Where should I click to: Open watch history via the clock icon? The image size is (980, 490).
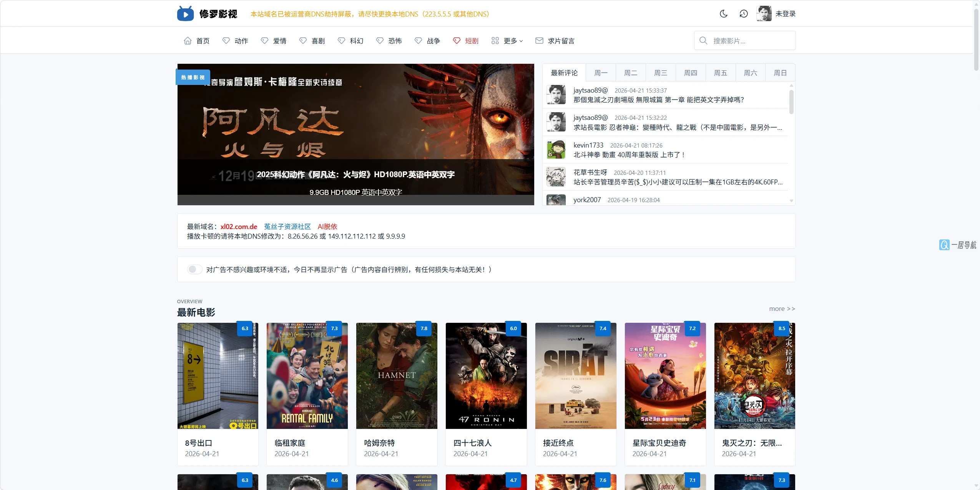744,13
